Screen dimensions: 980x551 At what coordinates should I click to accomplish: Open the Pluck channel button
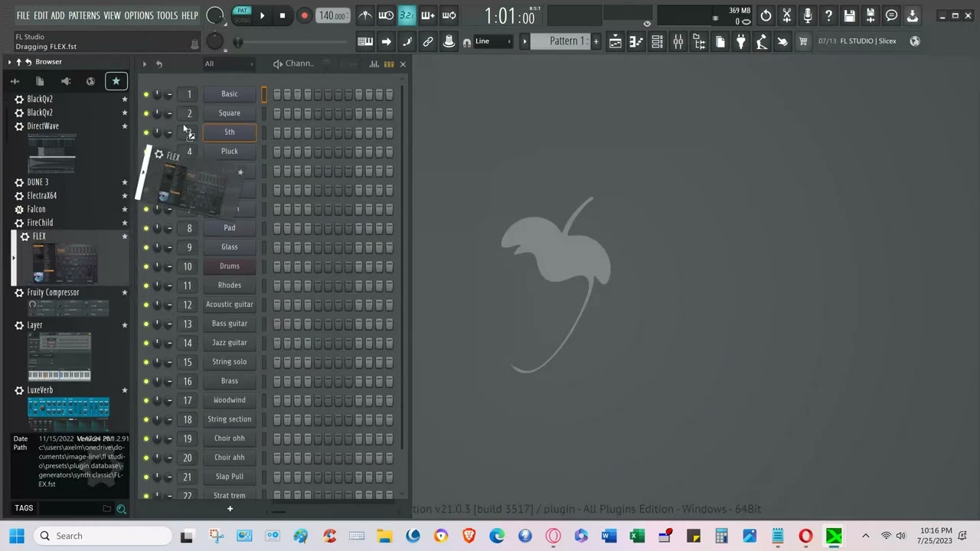[230, 152]
